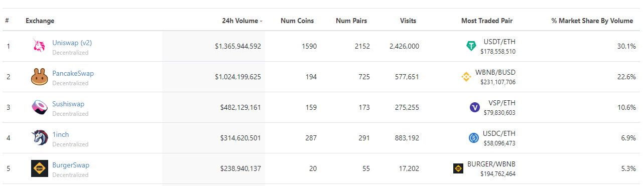Sort table by Num Coins header
Viewport: 644px width, 186px height.
(297, 21)
